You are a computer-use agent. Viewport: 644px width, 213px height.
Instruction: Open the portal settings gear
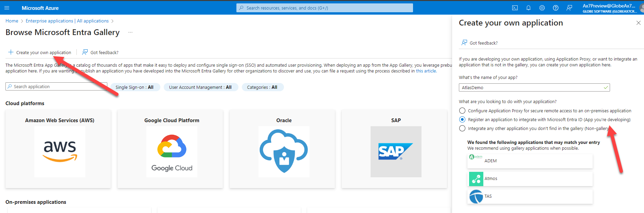(542, 8)
